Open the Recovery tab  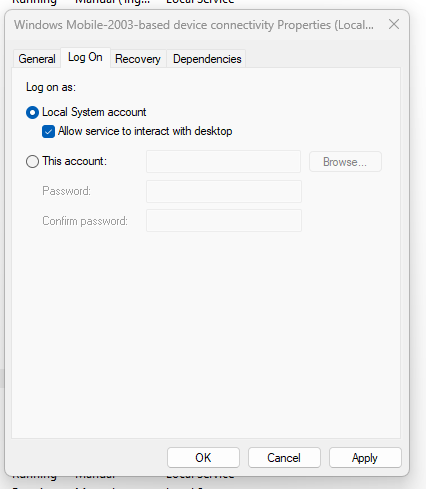138,59
